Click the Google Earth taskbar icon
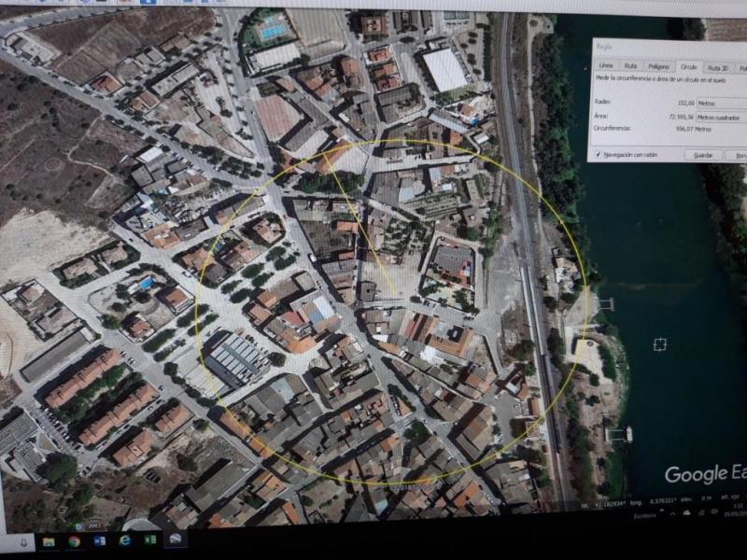The image size is (747, 560). 175,539
